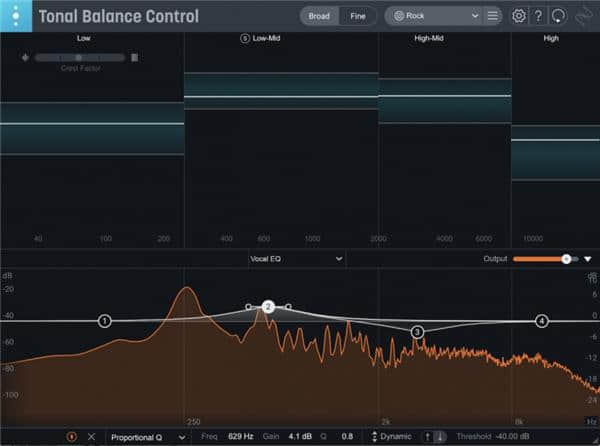Toggle the Dynamic mode for the band
Screen dimensions: 600x446
coord(393,437)
